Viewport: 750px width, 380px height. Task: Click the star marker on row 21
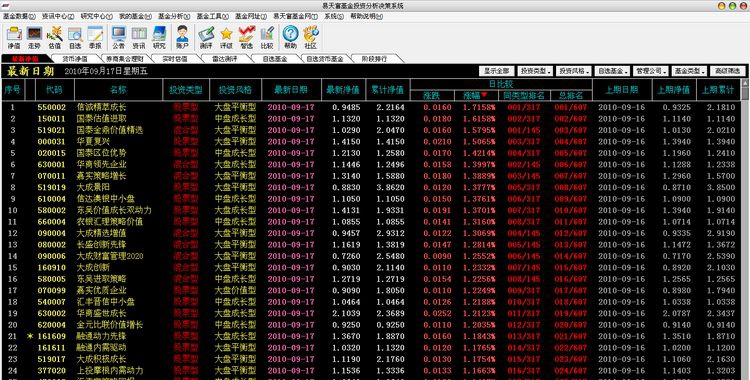30,336
